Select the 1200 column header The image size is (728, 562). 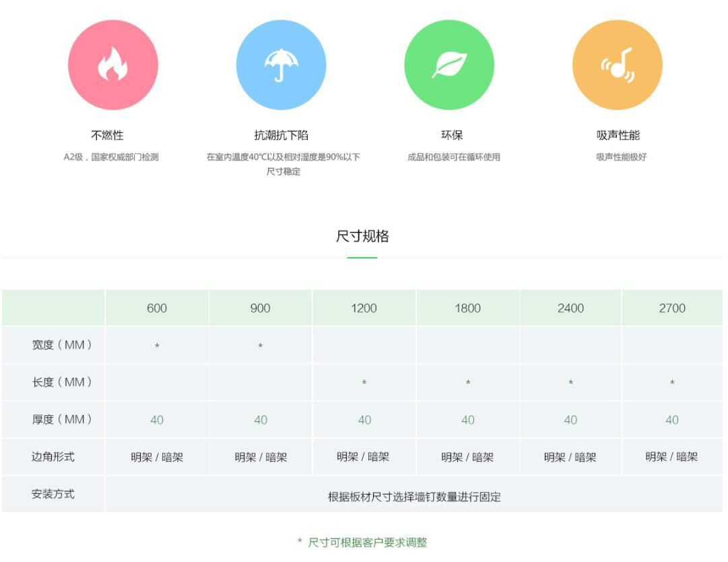coord(364,309)
